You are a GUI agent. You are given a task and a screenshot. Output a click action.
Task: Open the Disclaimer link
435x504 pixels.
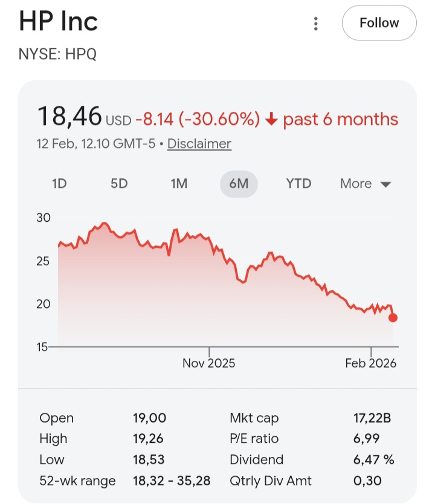199,144
